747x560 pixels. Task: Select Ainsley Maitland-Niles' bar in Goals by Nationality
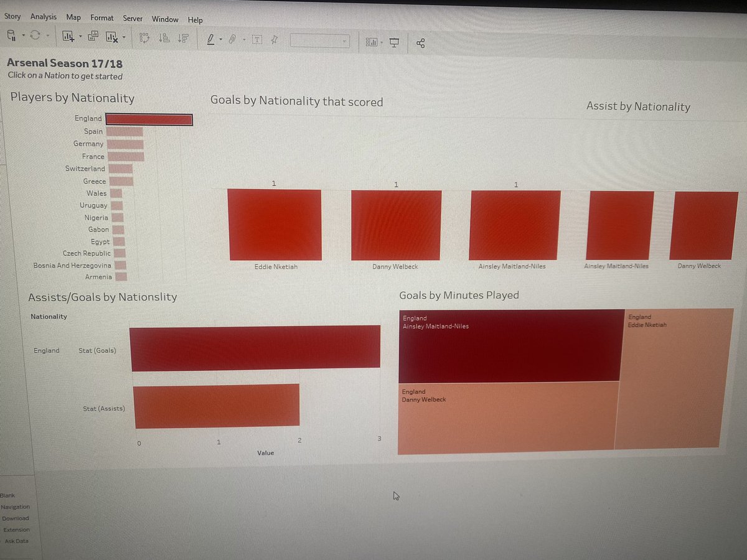coord(515,225)
